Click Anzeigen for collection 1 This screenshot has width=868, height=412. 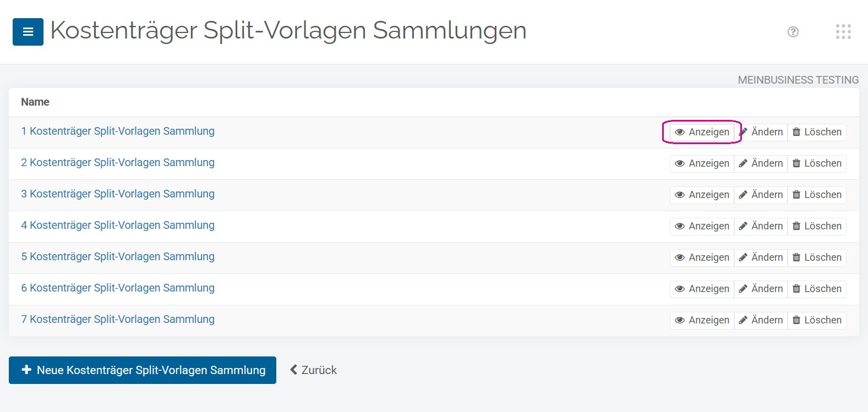(x=702, y=132)
